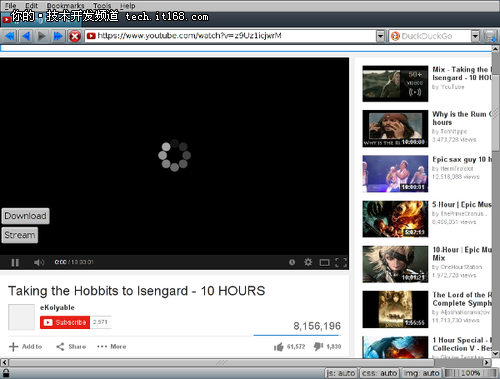500x379 pixels.
Task: Click the Download button over the video
Action: pos(25,216)
